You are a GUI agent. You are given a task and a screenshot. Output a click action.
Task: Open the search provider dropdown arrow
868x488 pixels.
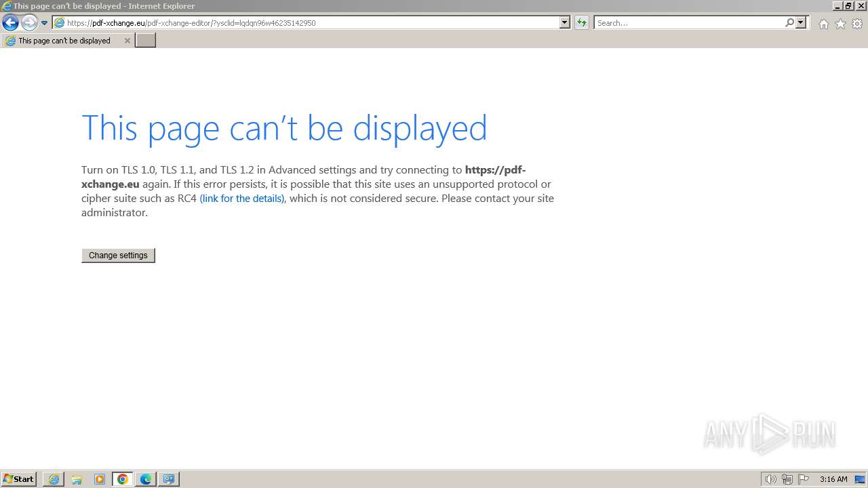[x=801, y=22]
